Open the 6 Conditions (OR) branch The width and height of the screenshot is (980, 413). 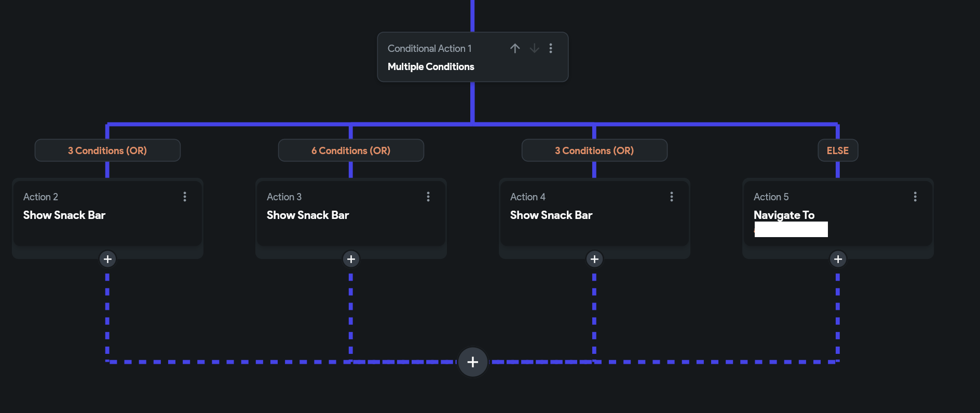[351, 150]
